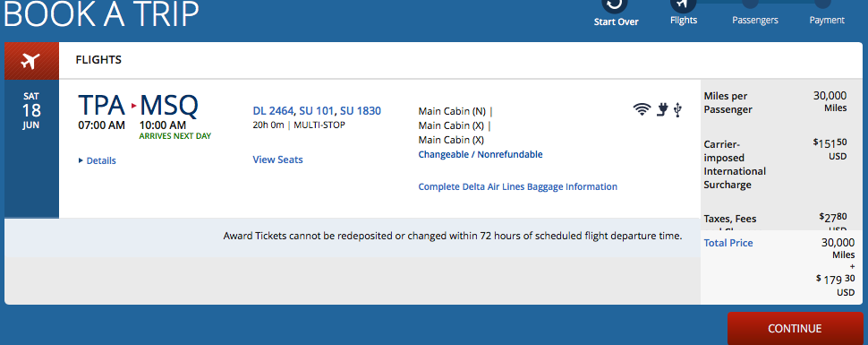
Task: Open the SU 101 flight link
Action: click(317, 111)
